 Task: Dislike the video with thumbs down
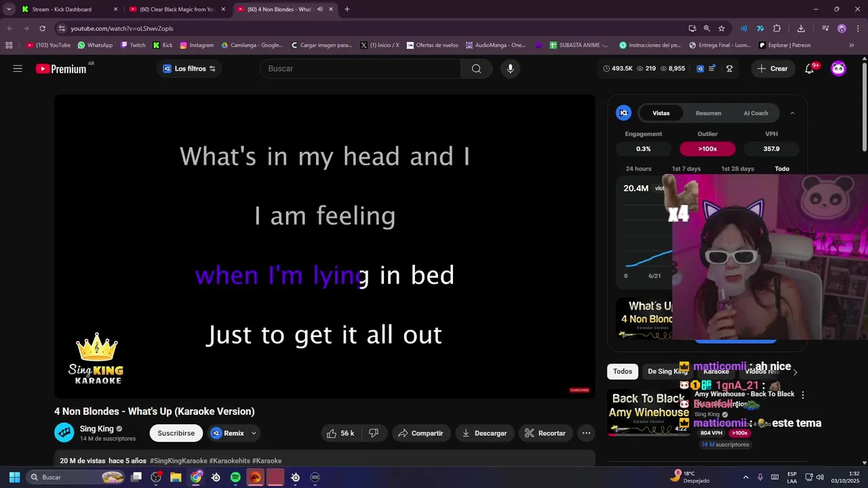(373, 433)
